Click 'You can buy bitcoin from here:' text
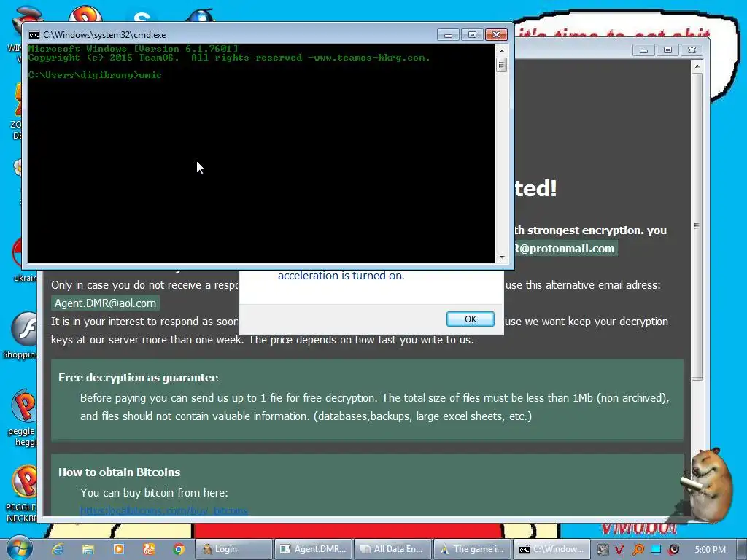This screenshot has width=747, height=560. coord(154,493)
